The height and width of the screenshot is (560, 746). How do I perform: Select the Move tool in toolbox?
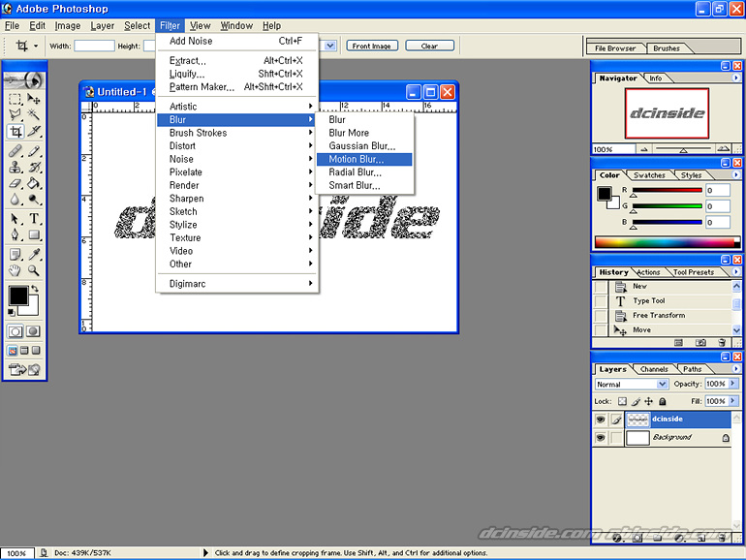[33, 99]
